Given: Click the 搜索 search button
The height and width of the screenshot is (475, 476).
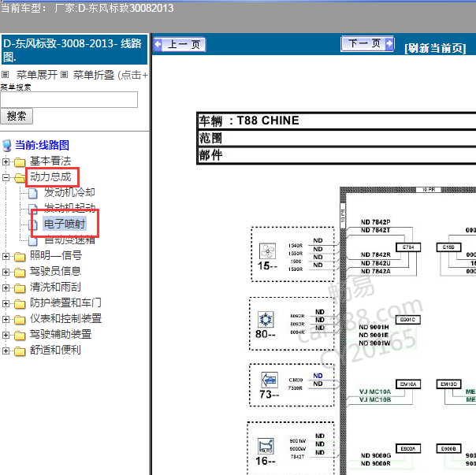Looking at the screenshot, I should (x=17, y=117).
